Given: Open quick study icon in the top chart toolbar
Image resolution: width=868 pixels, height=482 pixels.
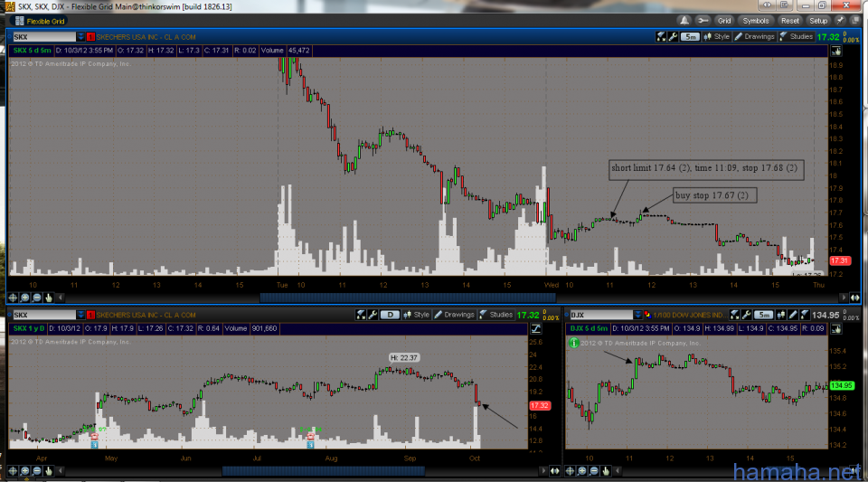Looking at the screenshot, I should point(661,36).
